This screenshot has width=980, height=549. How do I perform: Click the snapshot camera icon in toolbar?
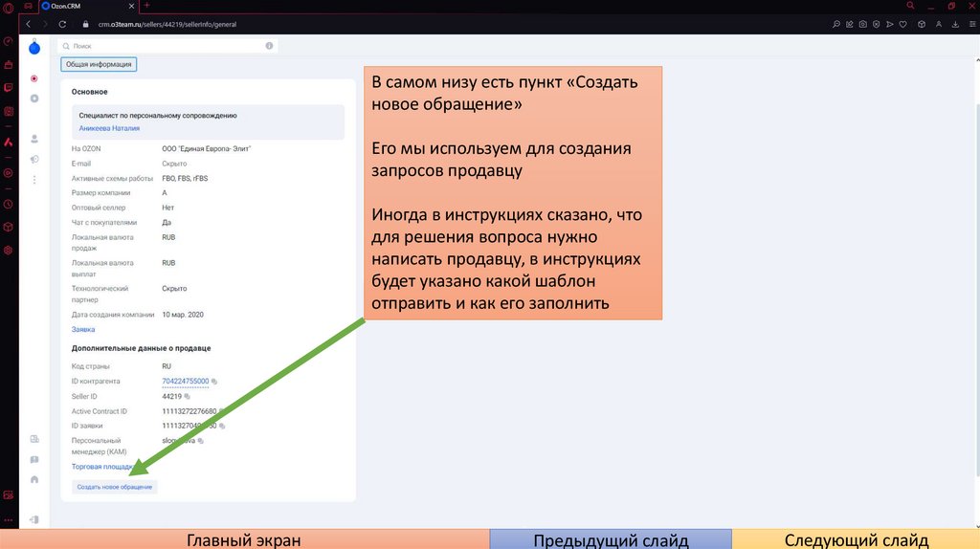pyautogui.click(x=863, y=24)
